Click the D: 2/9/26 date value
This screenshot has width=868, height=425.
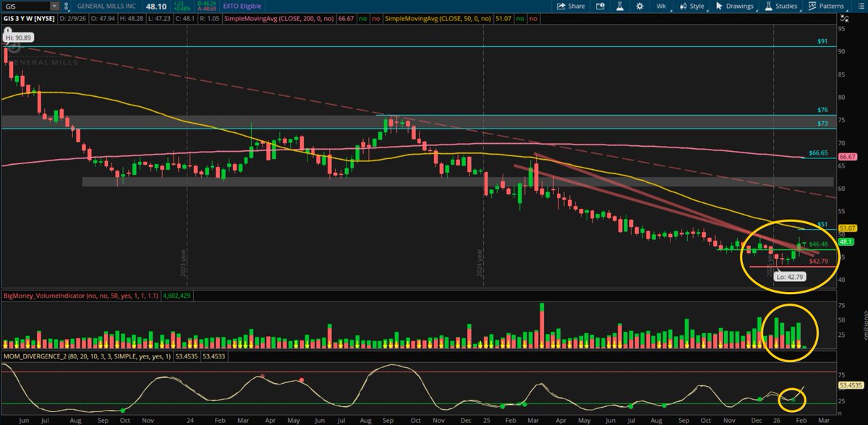click(73, 18)
